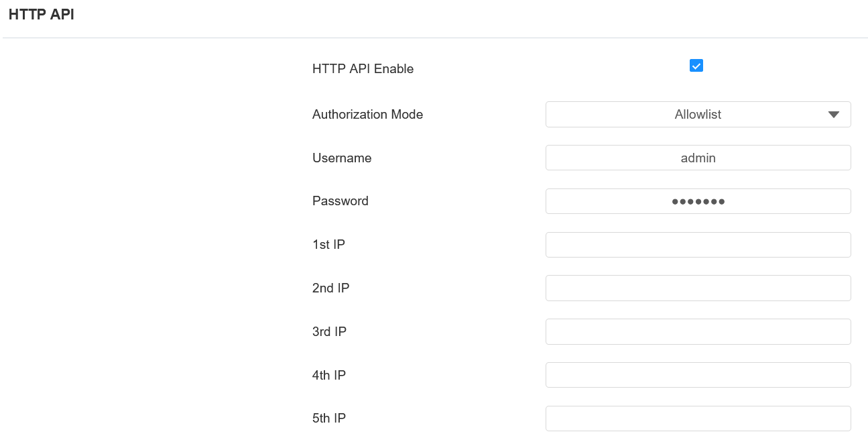Click the 5th IP label
The image size is (868, 442).
pyautogui.click(x=329, y=419)
